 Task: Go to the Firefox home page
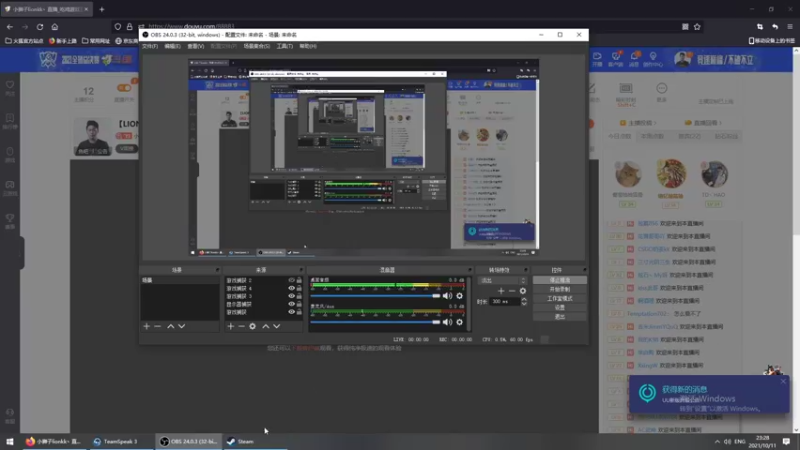[x=55, y=27]
